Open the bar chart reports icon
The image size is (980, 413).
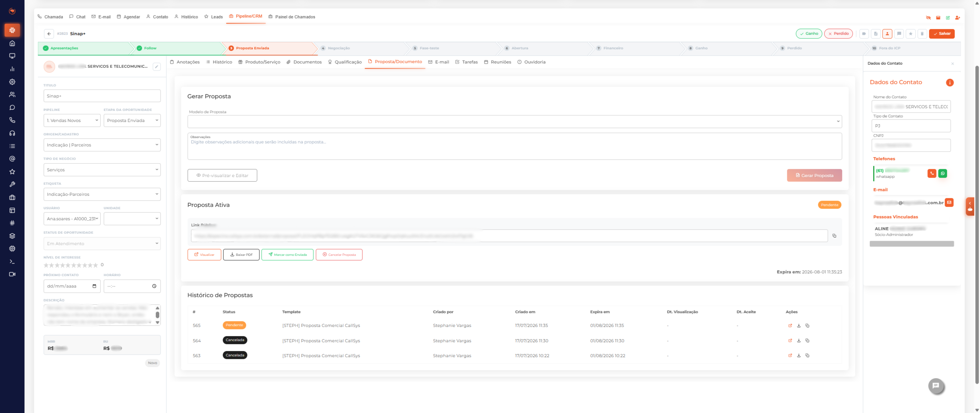[x=12, y=69]
